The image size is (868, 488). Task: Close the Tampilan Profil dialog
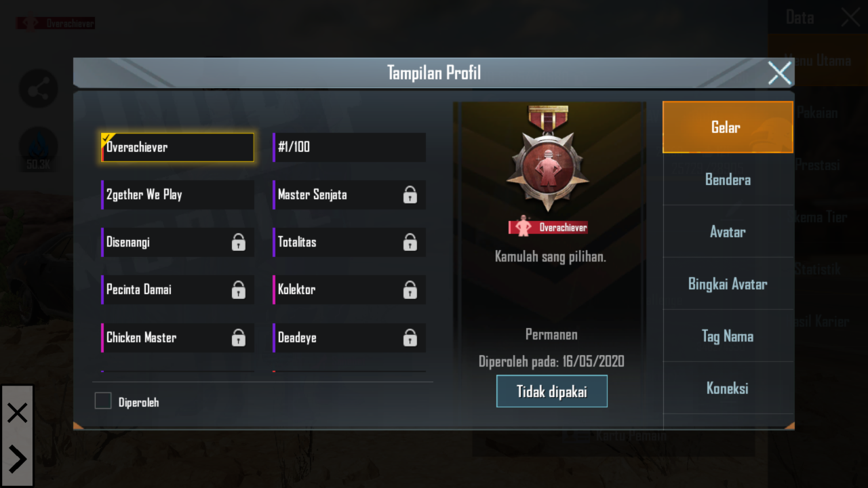click(780, 73)
